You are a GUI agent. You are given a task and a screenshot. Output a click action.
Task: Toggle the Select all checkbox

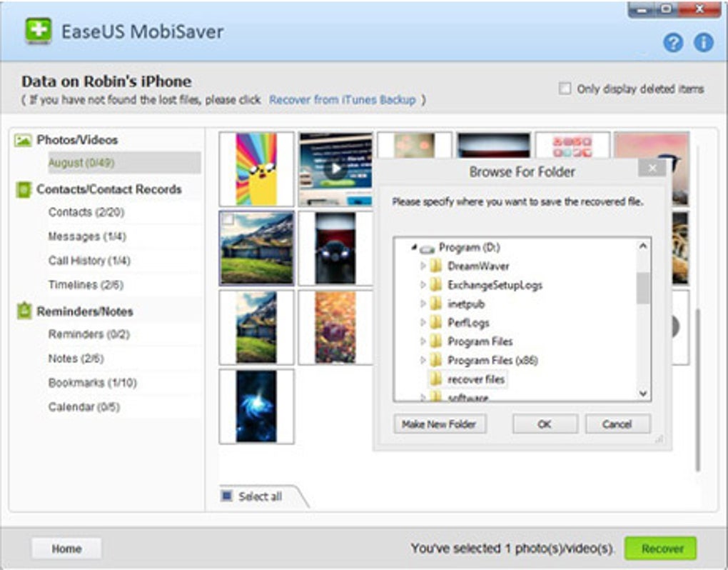[226, 496]
